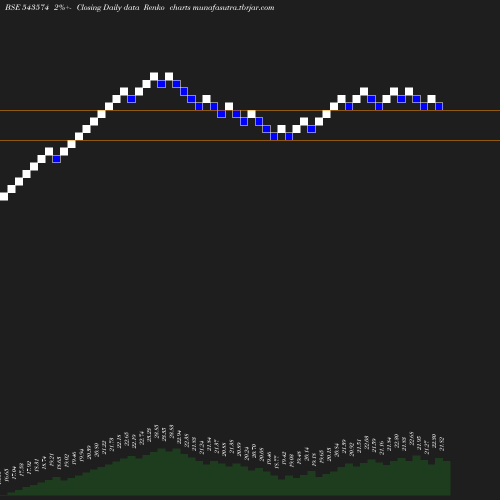Click the final rotated price label '21.82'
The height and width of the screenshot is (500, 500).
click(442, 444)
